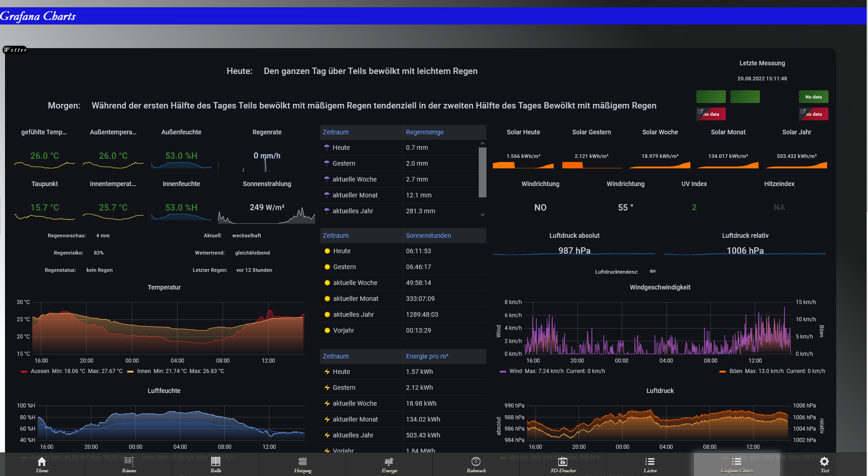Open the Luftdruck chart panel title menu
868x476 pixels.
(660, 391)
